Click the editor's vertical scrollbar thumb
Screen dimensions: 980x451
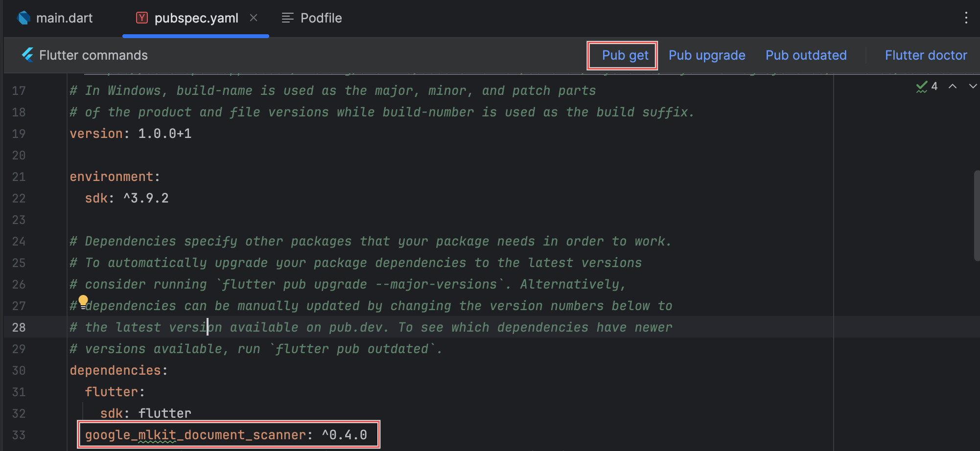point(977,215)
